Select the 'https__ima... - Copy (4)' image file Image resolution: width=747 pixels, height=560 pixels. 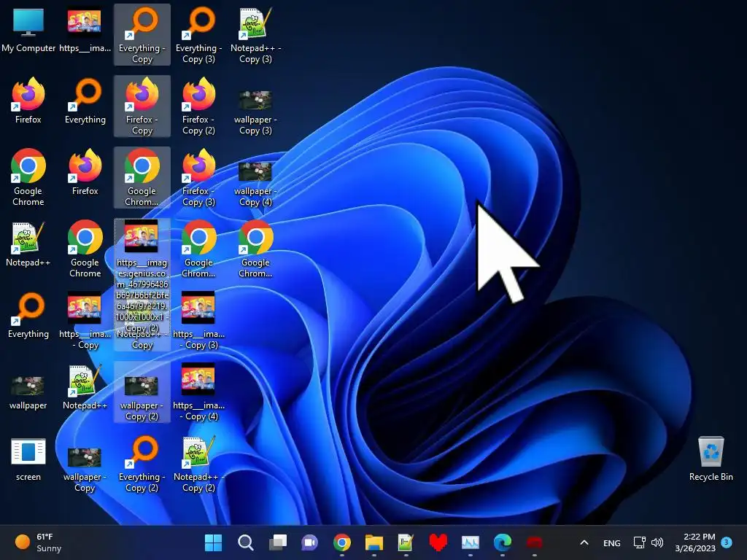pyautogui.click(x=198, y=392)
